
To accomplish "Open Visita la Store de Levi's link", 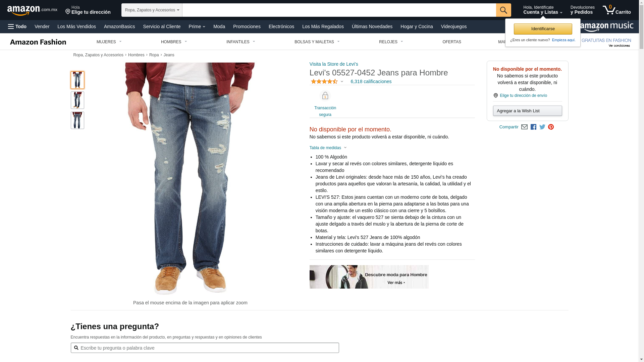I will pyautogui.click(x=334, y=64).
